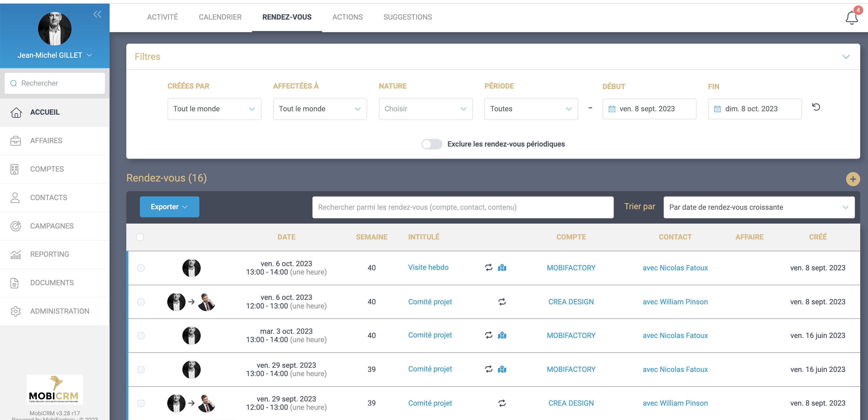868x420 pixels.
Task: Click the map icon on Visite hebdo row
Action: (x=502, y=267)
